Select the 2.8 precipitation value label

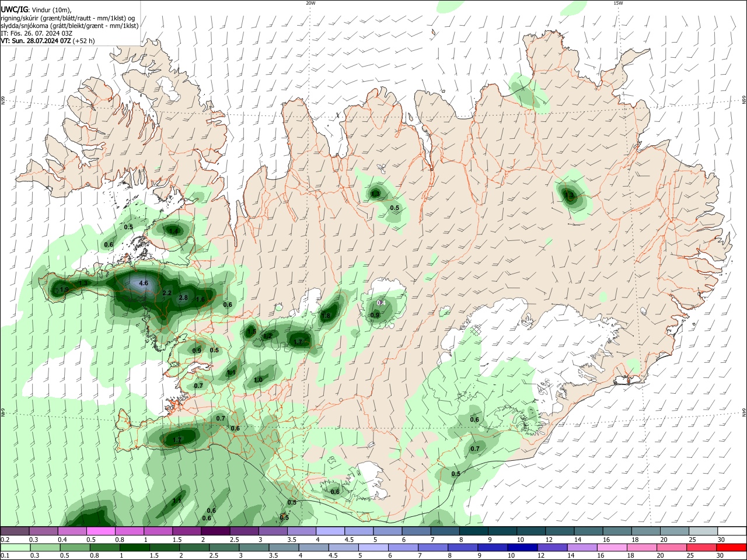click(183, 297)
